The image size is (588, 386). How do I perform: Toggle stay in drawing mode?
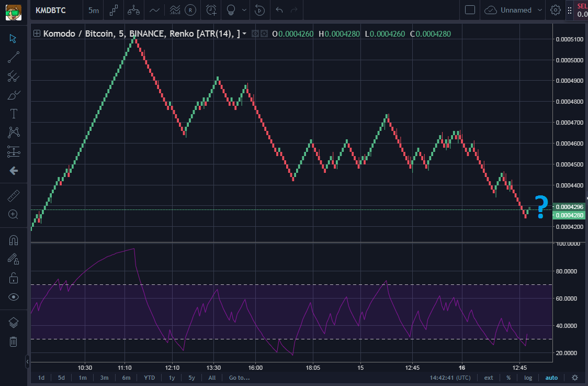click(x=13, y=259)
